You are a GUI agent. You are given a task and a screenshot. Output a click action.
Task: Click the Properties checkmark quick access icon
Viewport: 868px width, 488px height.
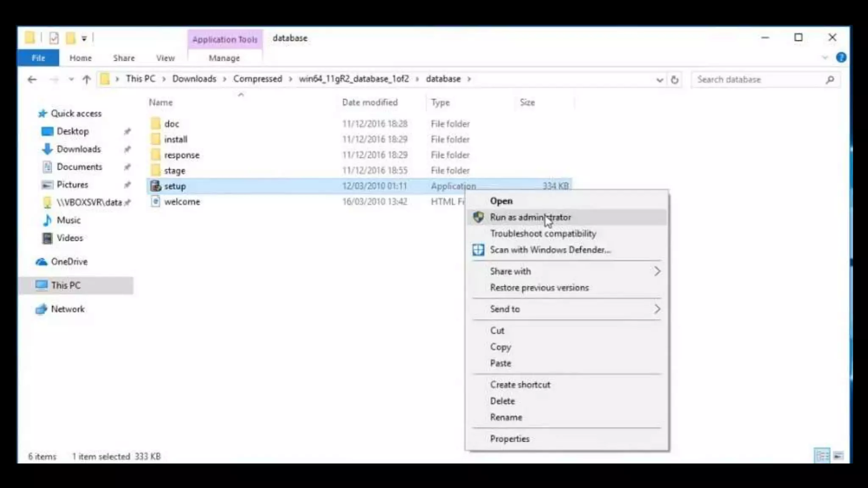(54, 38)
